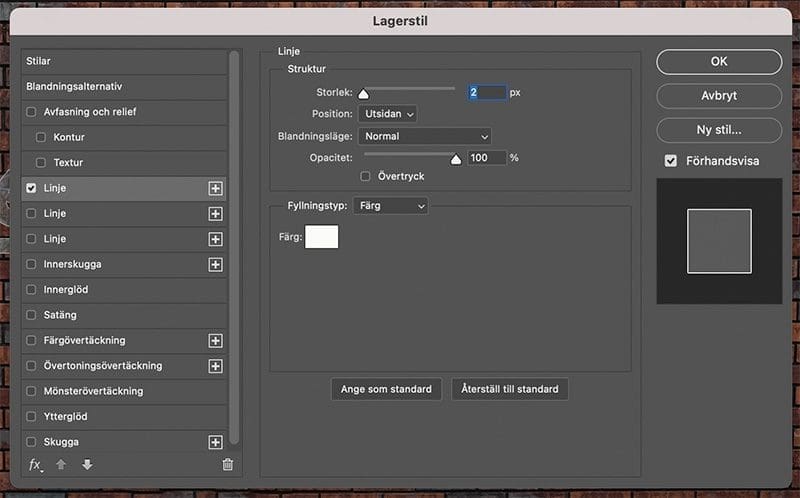Open Fyllningstyp dropdown showing Färg

391,206
